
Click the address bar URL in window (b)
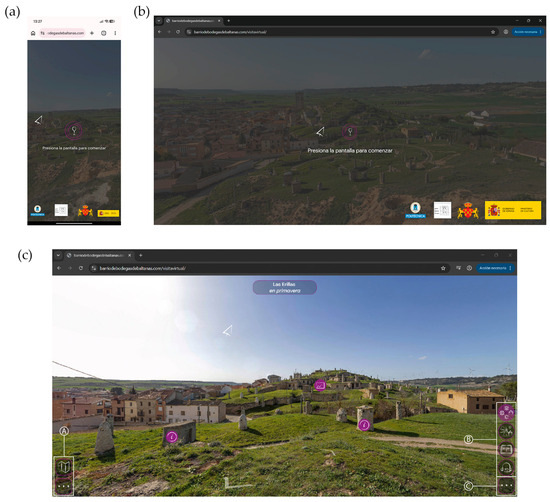tap(230, 32)
